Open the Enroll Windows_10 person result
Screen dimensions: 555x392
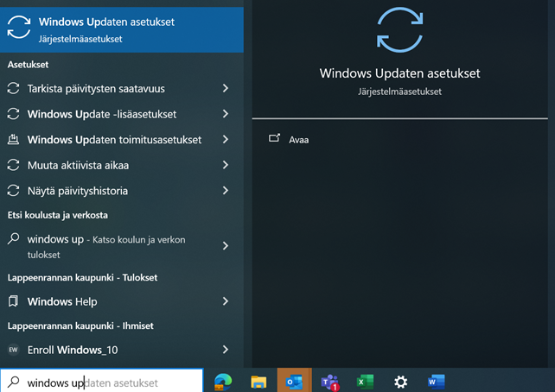click(121, 350)
